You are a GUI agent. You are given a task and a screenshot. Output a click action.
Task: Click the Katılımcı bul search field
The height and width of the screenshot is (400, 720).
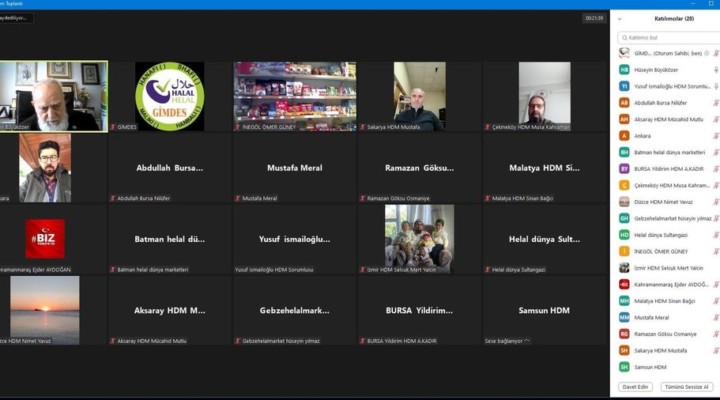(x=669, y=38)
